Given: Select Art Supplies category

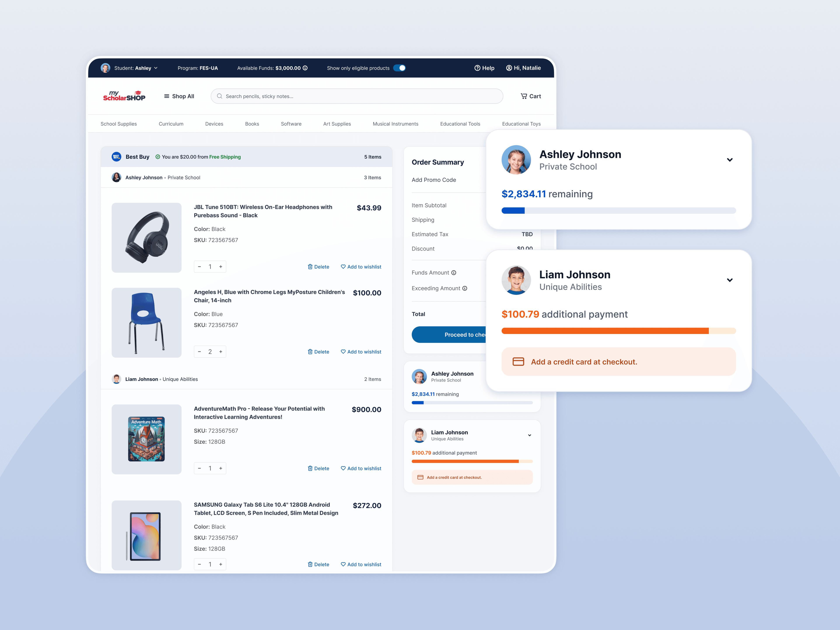Looking at the screenshot, I should (x=337, y=124).
